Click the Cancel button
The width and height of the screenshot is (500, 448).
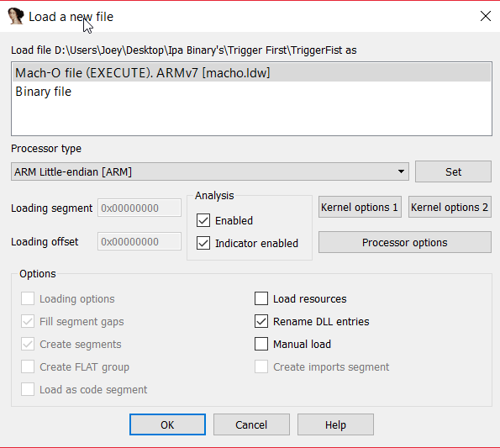point(251,424)
